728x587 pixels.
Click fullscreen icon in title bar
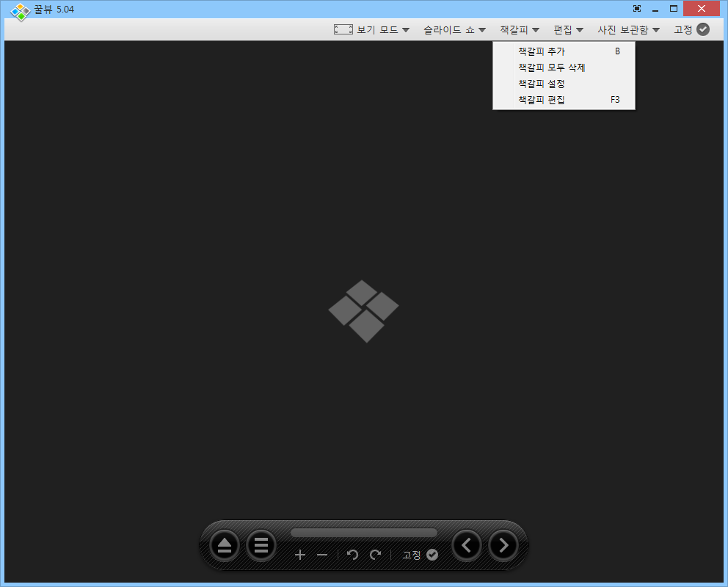click(637, 8)
